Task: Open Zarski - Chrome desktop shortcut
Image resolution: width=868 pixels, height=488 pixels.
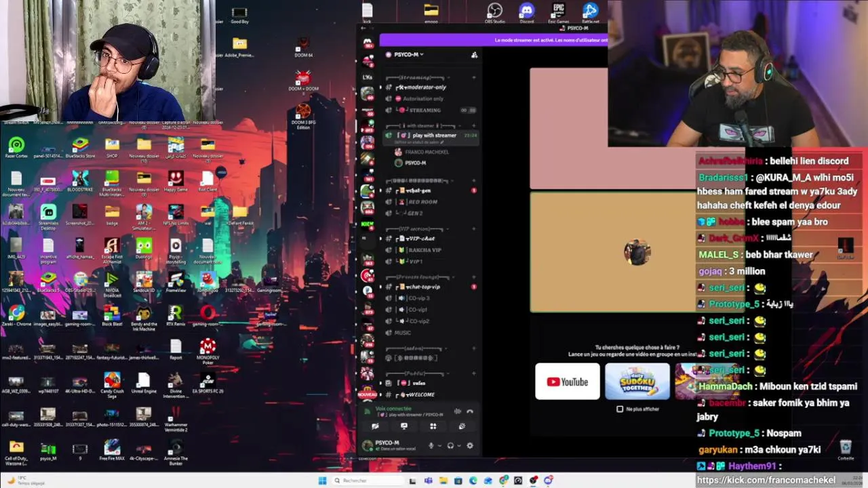Action: click(16, 316)
